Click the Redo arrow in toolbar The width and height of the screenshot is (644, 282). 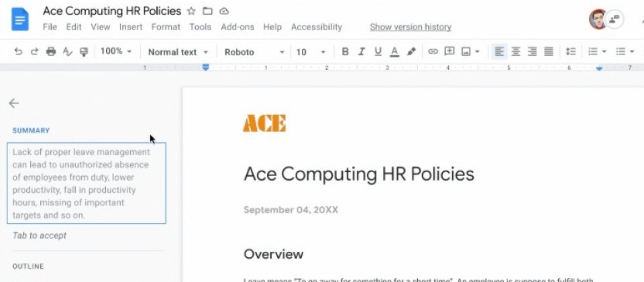pyautogui.click(x=34, y=52)
